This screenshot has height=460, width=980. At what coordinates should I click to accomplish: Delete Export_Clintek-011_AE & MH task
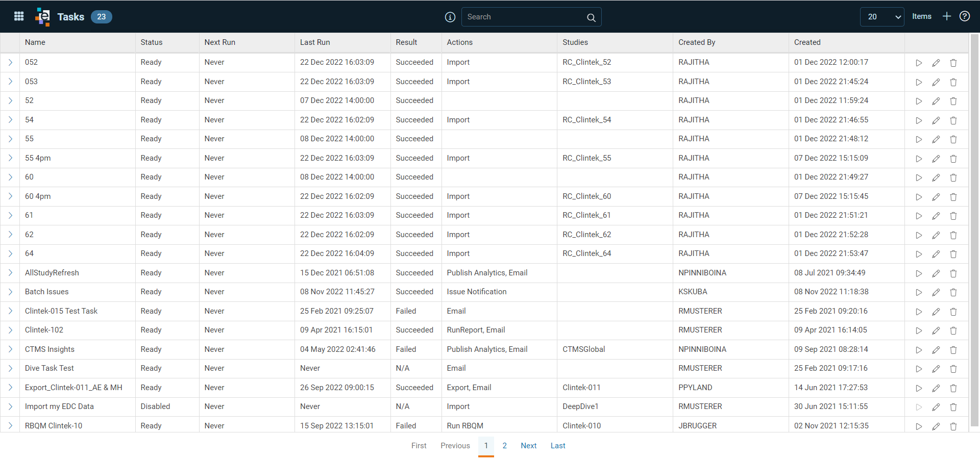pos(953,388)
